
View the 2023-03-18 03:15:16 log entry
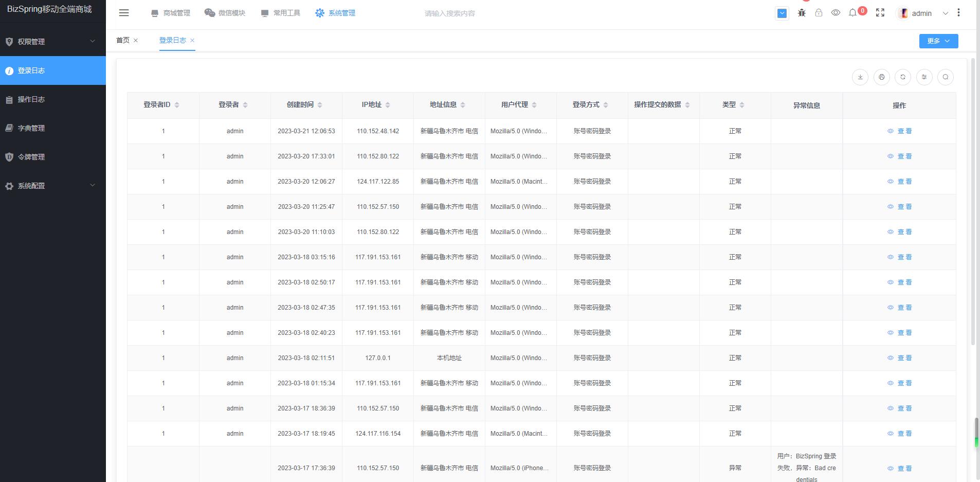pos(899,257)
